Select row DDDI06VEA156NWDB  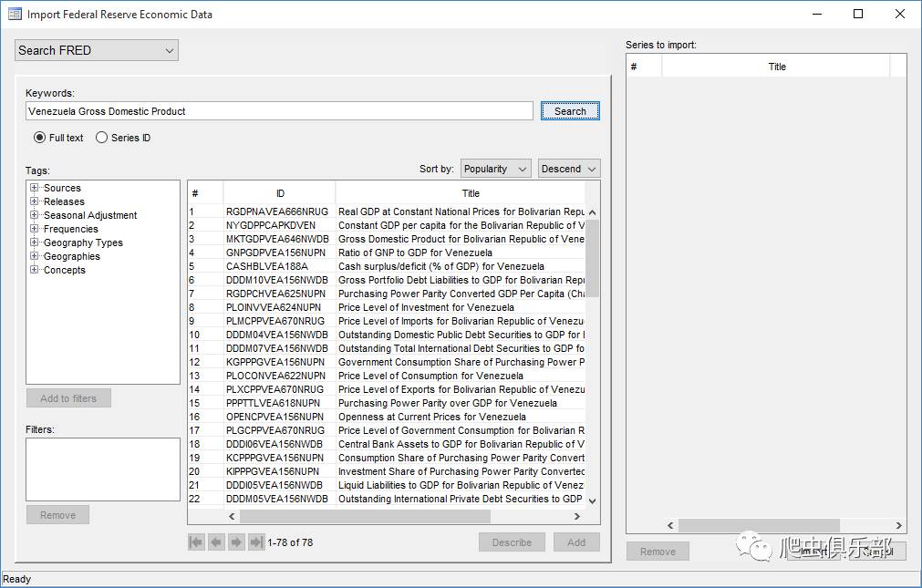click(x=387, y=444)
